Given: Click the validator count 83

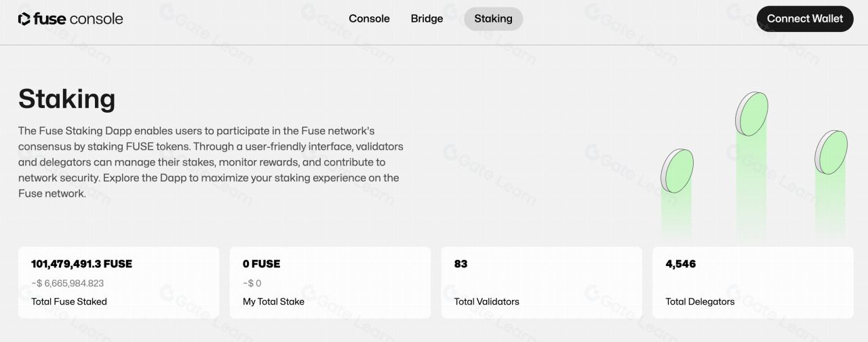Looking at the screenshot, I should click(461, 264).
